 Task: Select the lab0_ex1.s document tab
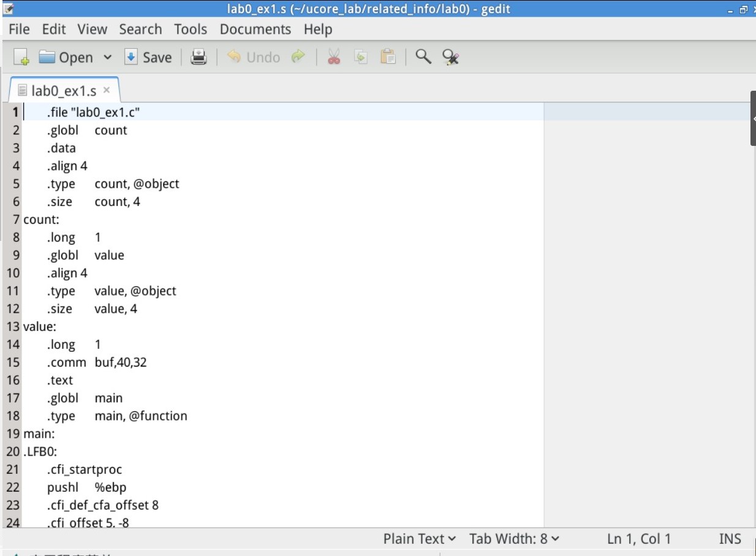pos(63,91)
